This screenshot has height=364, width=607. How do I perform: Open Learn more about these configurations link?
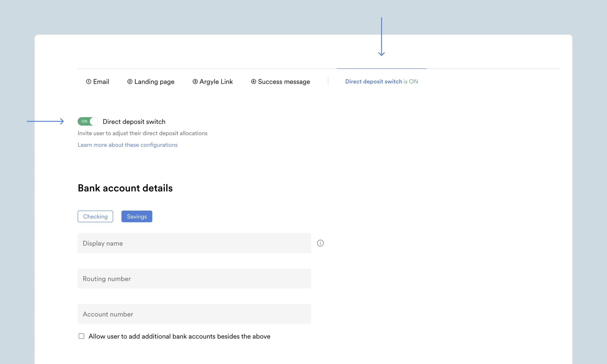coord(127,145)
